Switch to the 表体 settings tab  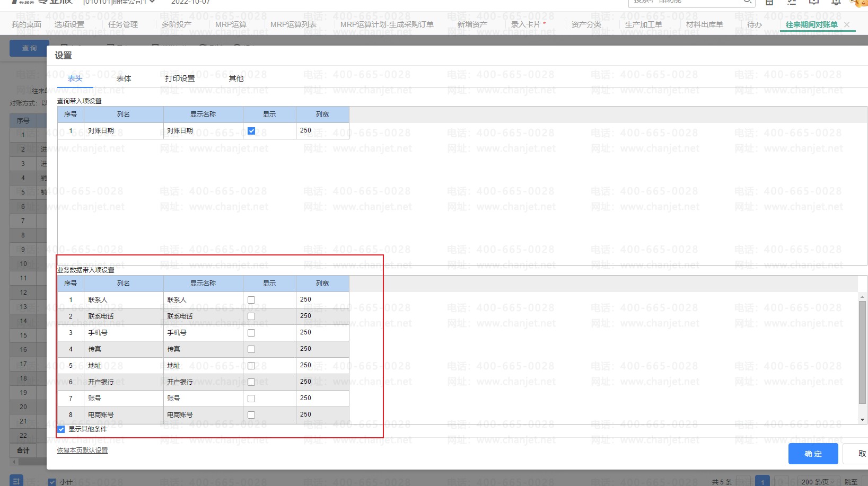pos(124,78)
